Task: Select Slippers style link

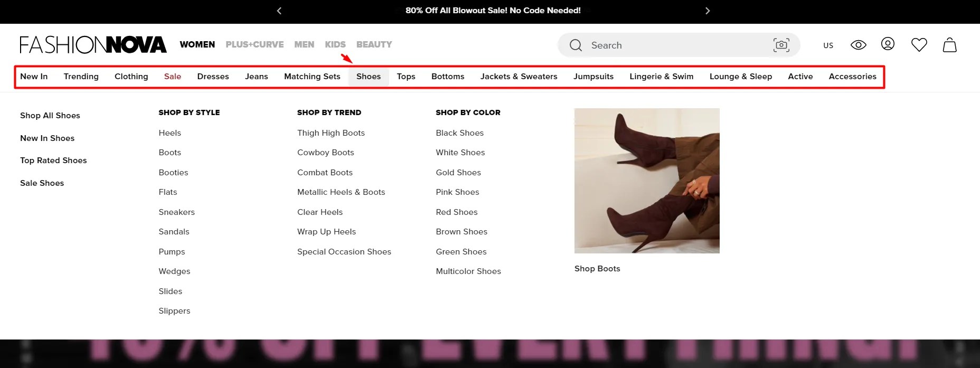Action: click(174, 311)
